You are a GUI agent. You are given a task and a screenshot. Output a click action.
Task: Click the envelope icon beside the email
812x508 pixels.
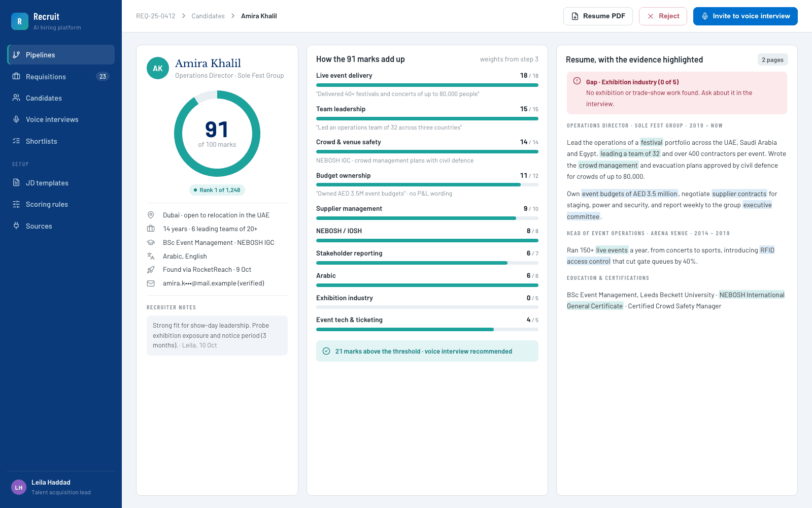click(x=151, y=283)
